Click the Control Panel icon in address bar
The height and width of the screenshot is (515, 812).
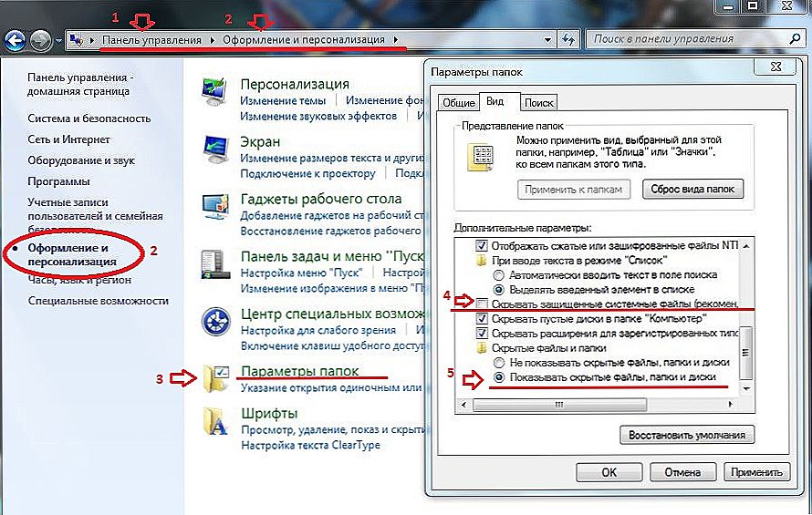76,40
